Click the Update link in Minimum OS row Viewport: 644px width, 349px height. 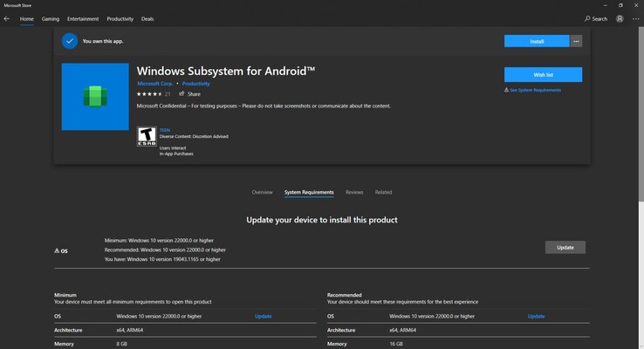pyautogui.click(x=264, y=316)
